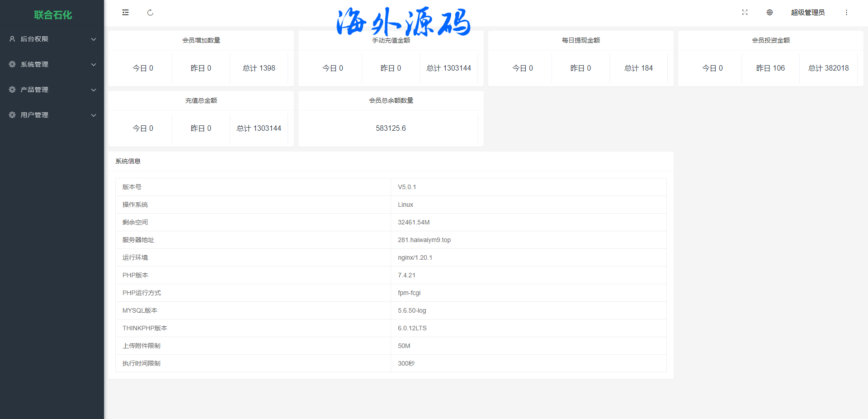This screenshot has height=419, width=868.
Task: Click the 583125.6 total balance value
Action: point(391,129)
